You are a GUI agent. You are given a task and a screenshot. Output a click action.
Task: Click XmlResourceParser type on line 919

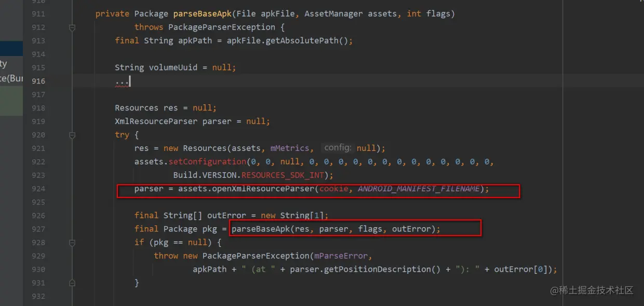(x=156, y=121)
